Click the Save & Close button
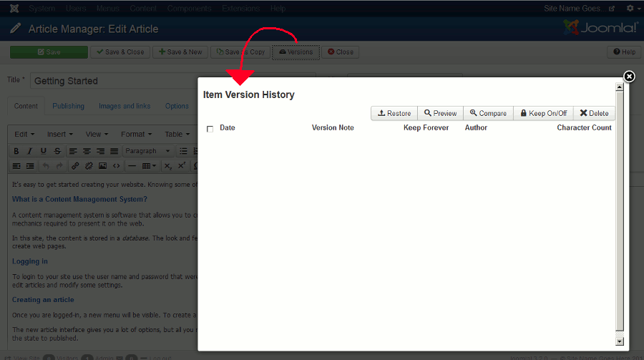Screen dimensions: 644x360 (x=119, y=52)
